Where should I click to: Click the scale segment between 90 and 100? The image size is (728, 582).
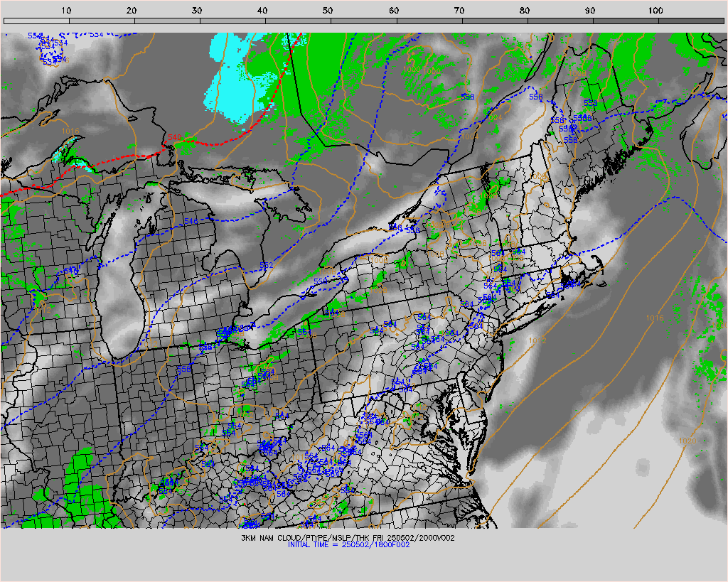(x=626, y=21)
